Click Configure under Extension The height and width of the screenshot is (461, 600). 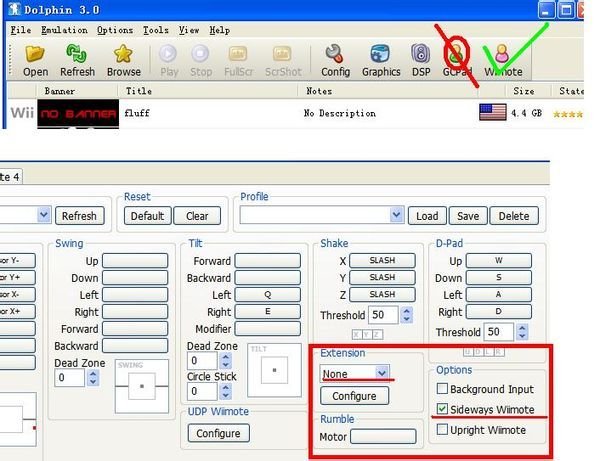pos(354,396)
